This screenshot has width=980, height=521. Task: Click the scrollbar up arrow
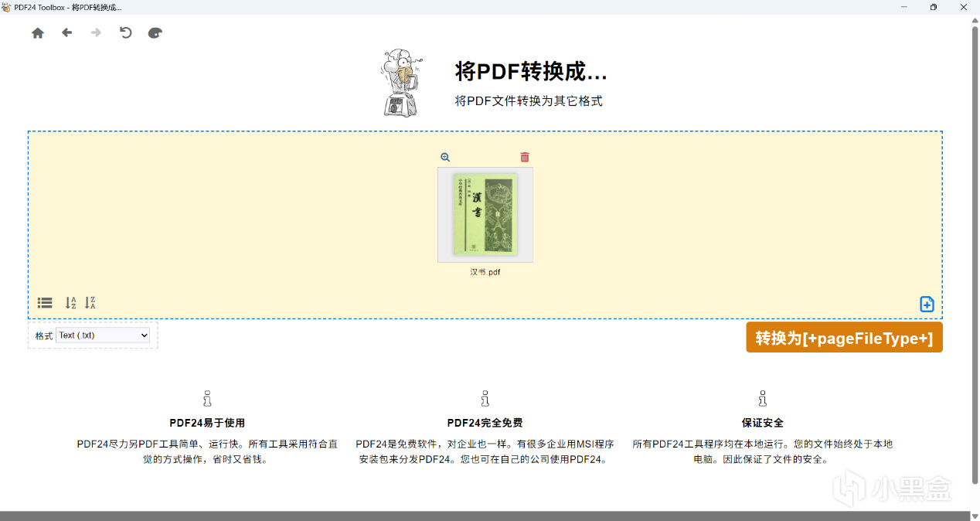pyautogui.click(x=975, y=20)
